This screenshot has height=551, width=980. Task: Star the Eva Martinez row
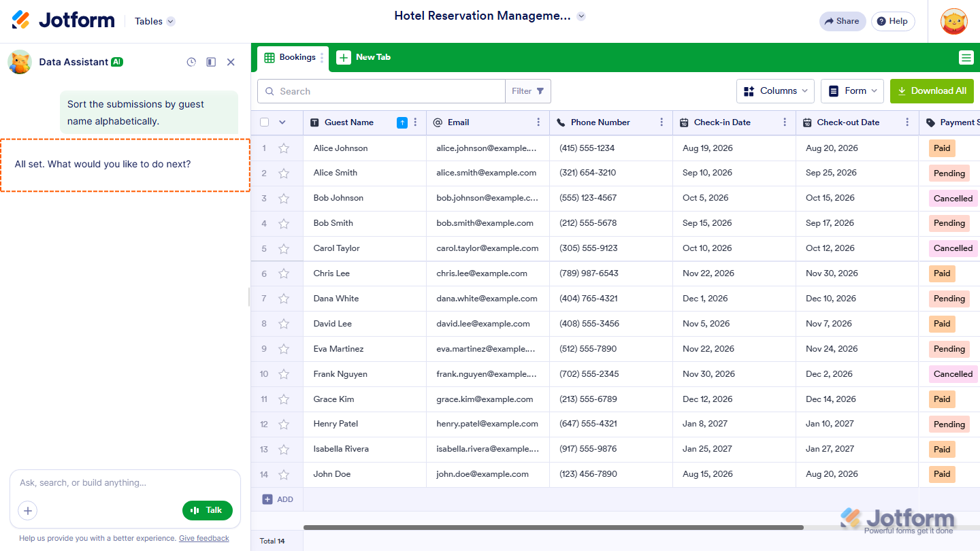click(x=284, y=349)
